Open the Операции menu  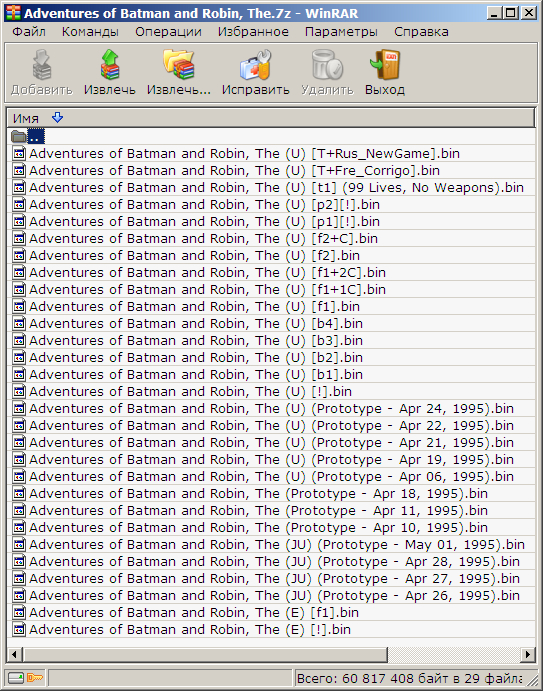[x=168, y=32]
